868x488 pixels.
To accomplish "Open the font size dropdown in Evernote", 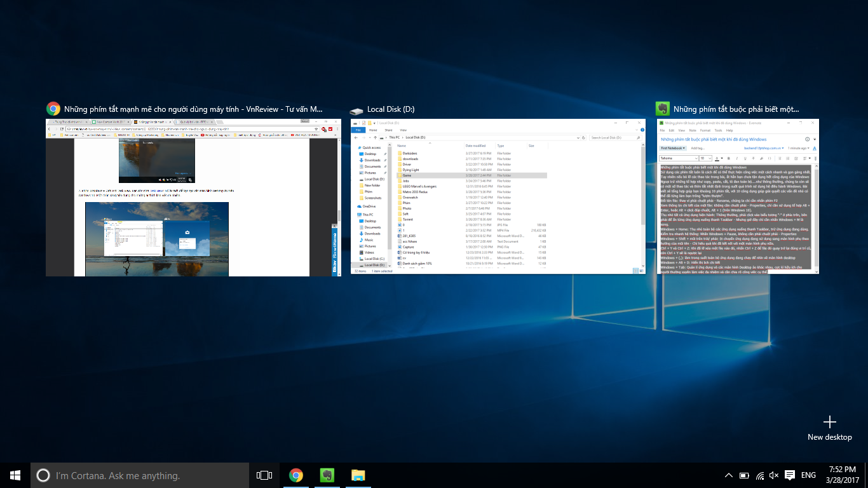I will click(x=705, y=158).
